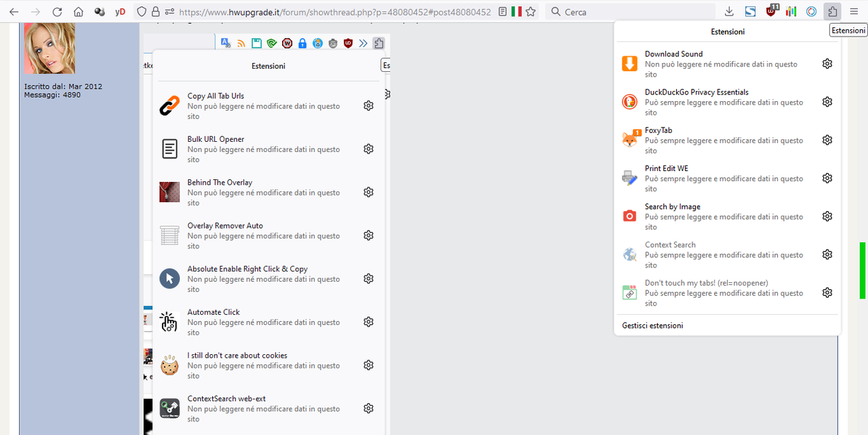Viewport: 868px width, 435px height.
Task: Click the yD toolbar icon
Action: 120,12
